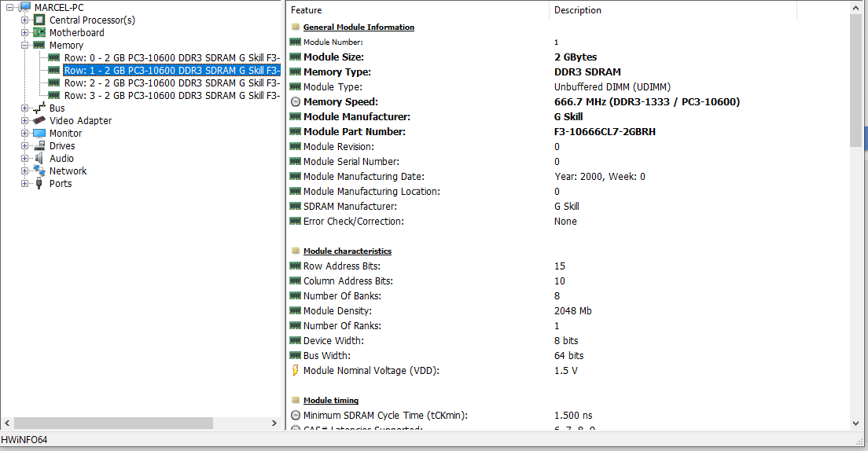Click the General Module Information heading

(359, 27)
